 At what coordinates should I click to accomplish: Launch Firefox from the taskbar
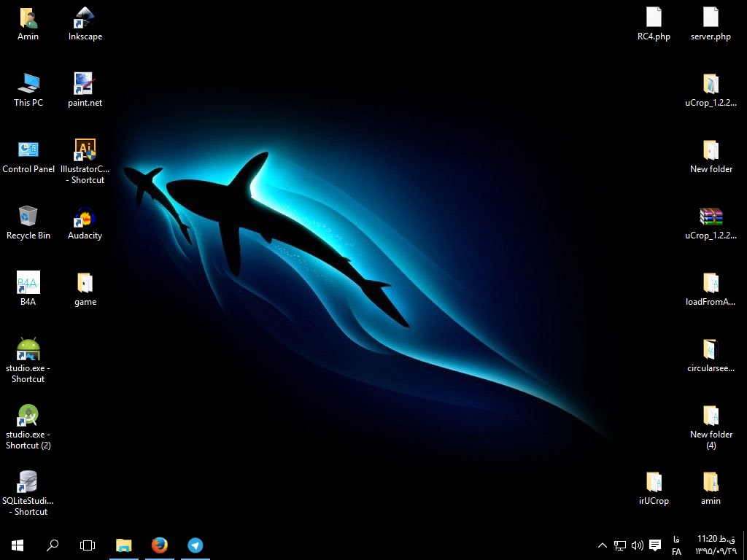tap(159, 545)
